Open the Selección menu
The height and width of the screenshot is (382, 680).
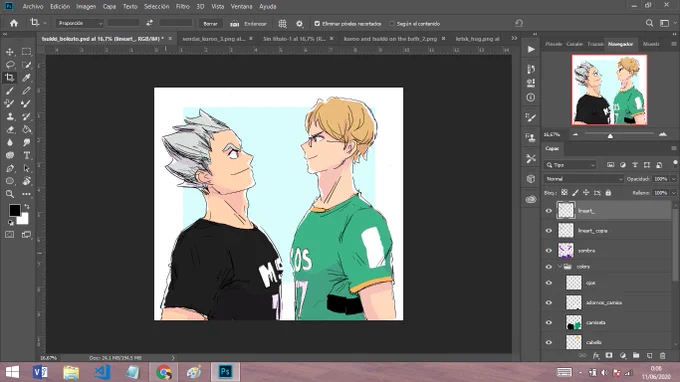(157, 7)
